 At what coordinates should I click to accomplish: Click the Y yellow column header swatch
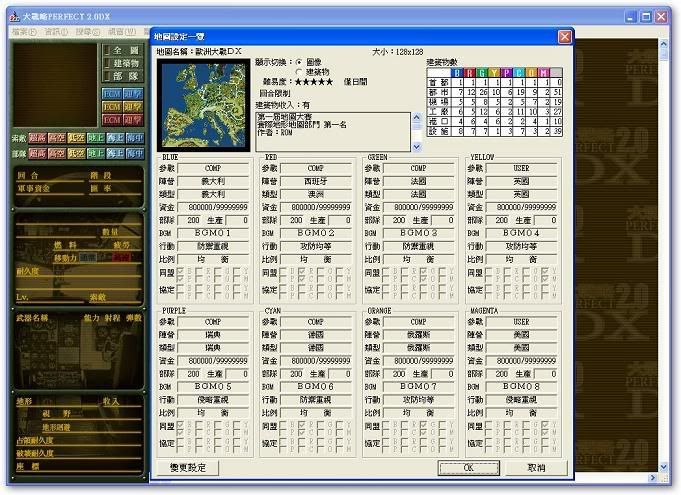[x=494, y=73]
